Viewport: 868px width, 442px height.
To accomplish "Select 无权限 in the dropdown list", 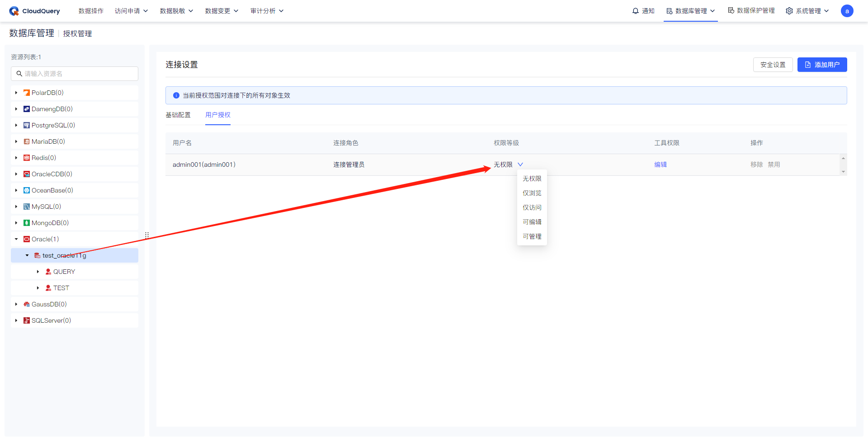I will pos(532,179).
